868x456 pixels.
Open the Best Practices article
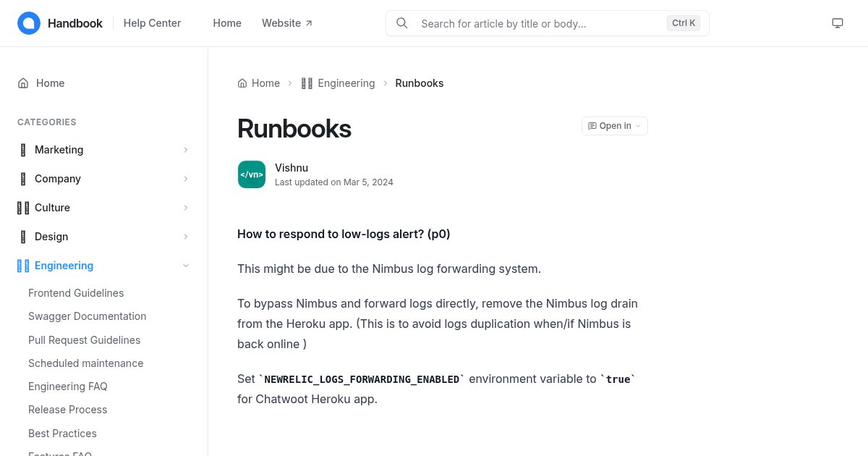point(62,434)
